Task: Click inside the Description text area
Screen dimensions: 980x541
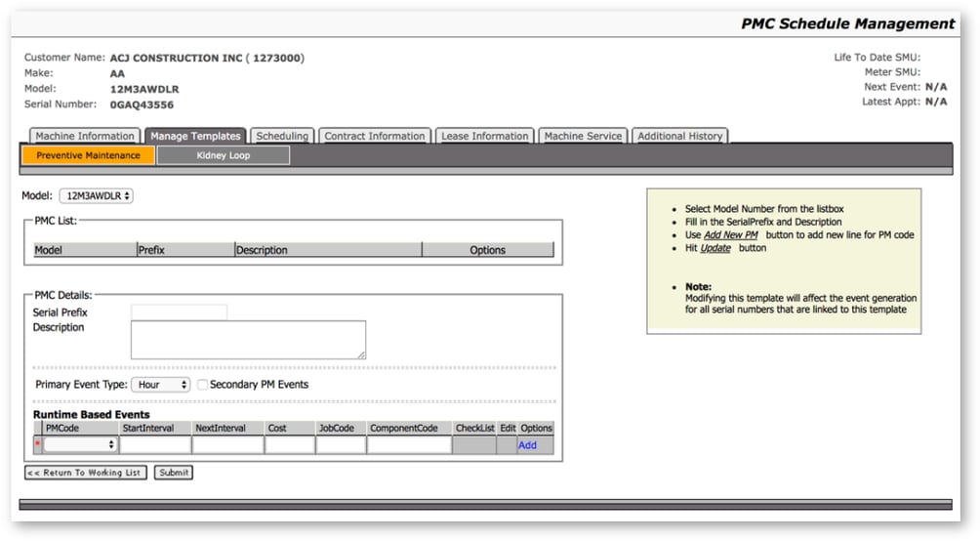Action: (x=248, y=340)
